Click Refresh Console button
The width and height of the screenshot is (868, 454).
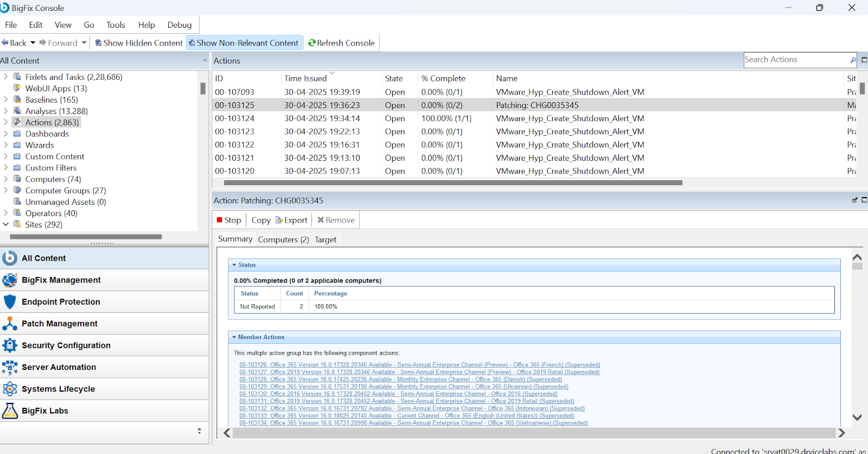click(x=341, y=43)
